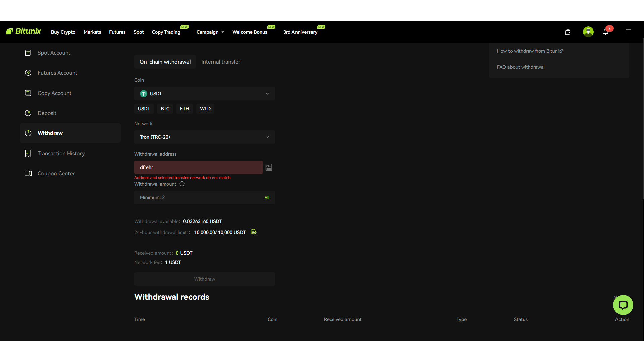Select the WLD quick coin chip
This screenshot has height=362, width=644.
pyautogui.click(x=205, y=109)
